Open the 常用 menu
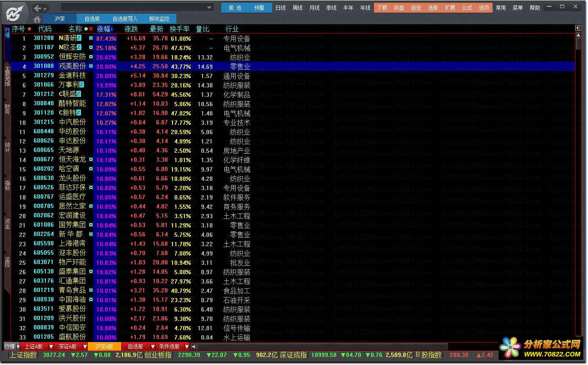 click(x=501, y=8)
